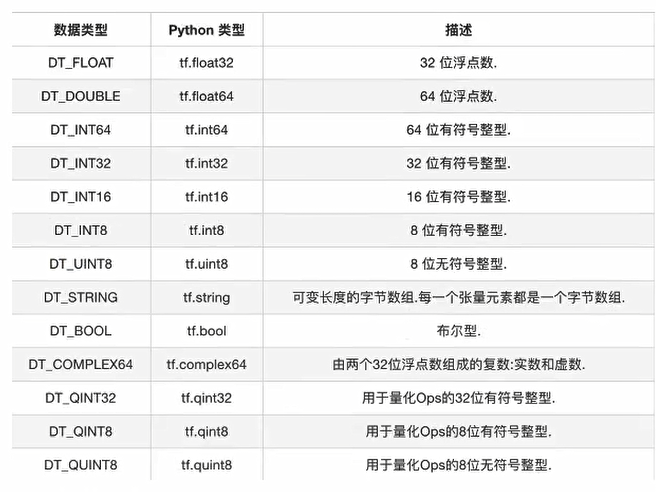This screenshot has height=492, width=656.
Task: Click the 32 位浮点数 description
Action: coord(459,63)
